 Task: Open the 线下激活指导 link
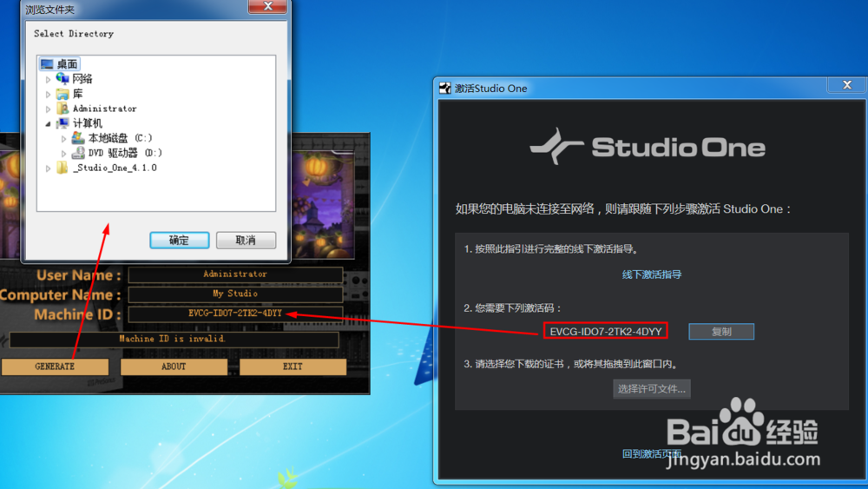(652, 274)
